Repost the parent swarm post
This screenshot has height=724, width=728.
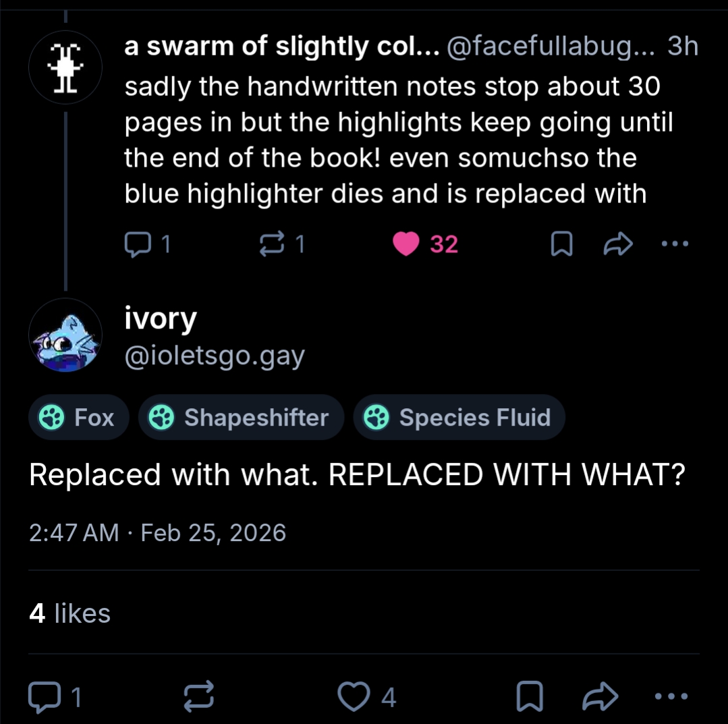point(271,244)
